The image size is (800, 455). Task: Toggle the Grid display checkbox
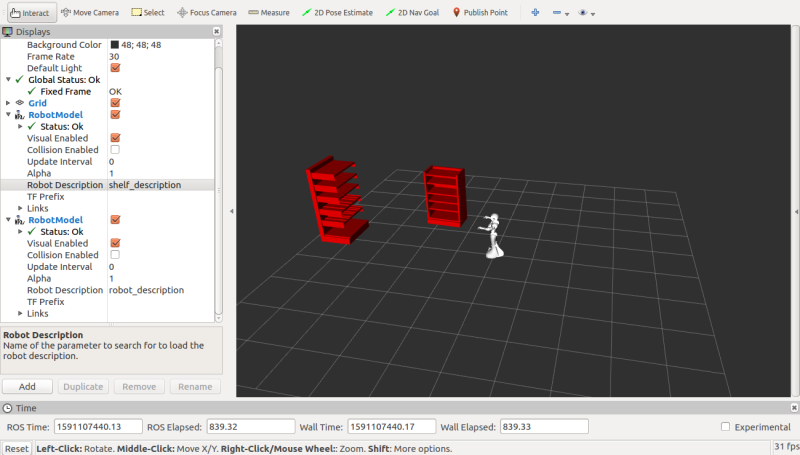115,103
